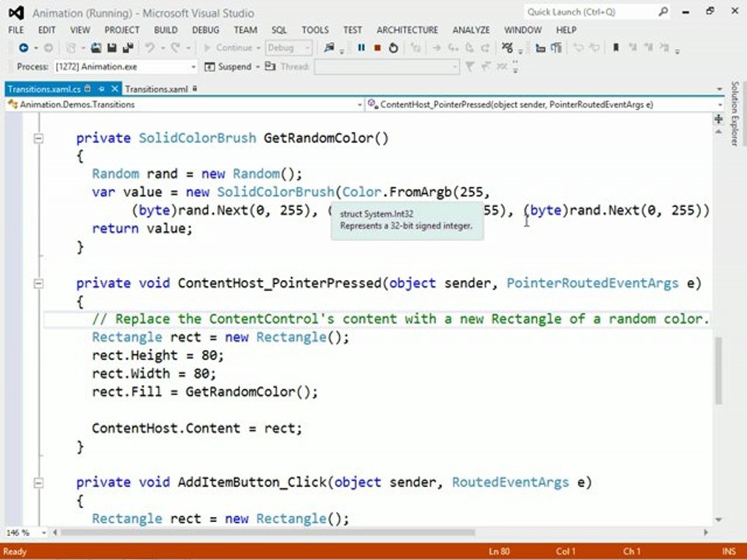
Task: Click the Open File toolbar icon
Action: 96,47
